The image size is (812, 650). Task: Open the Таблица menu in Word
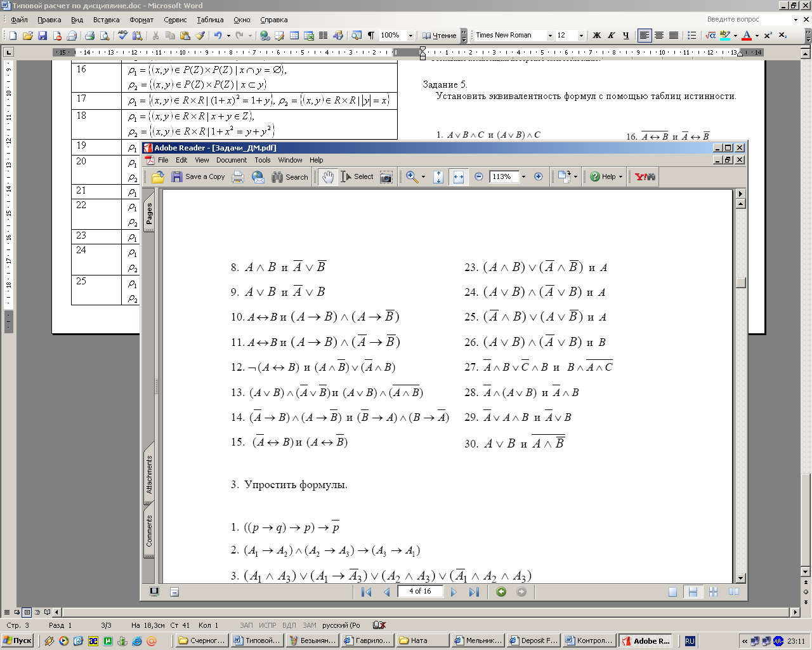[210, 20]
